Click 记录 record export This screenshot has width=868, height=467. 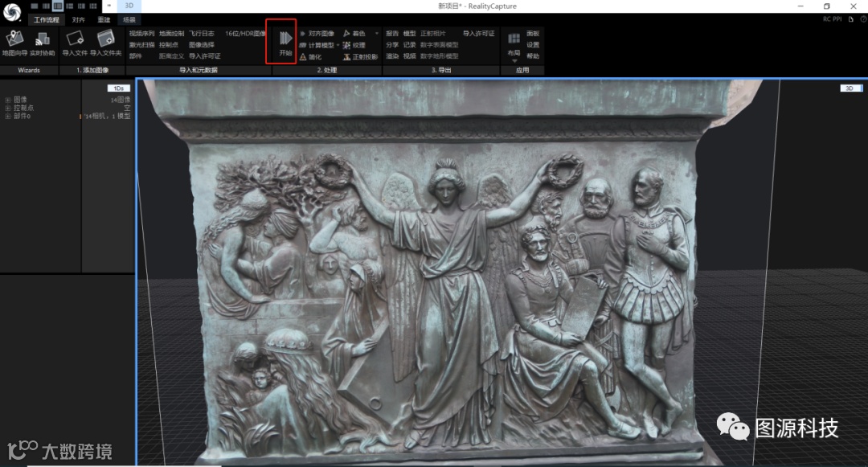(x=410, y=45)
